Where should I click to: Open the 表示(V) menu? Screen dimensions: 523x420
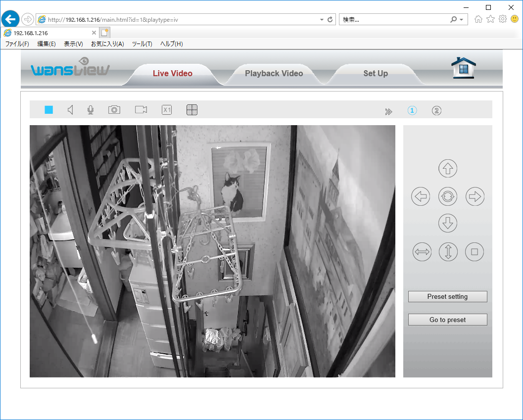click(x=73, y=44)
